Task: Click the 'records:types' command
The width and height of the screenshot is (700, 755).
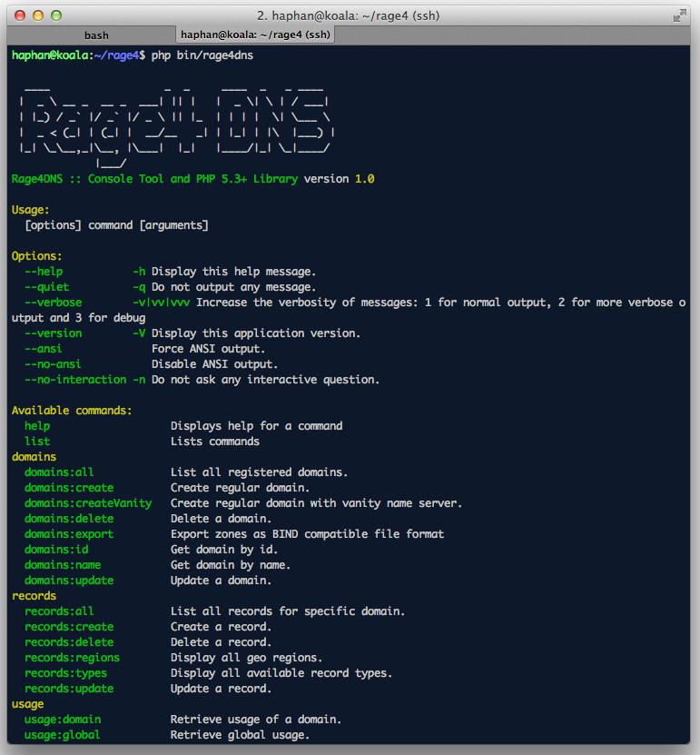Action: pyautogui.click(x=66, y=672)
